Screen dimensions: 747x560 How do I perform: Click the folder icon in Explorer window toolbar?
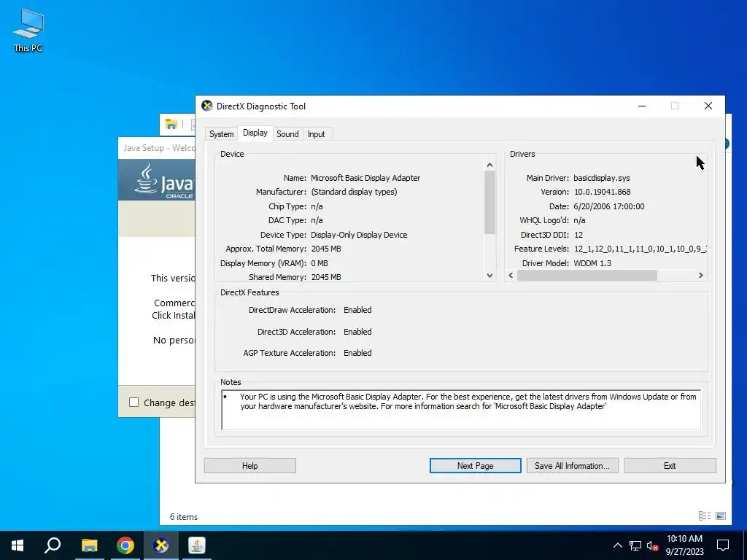171,124
